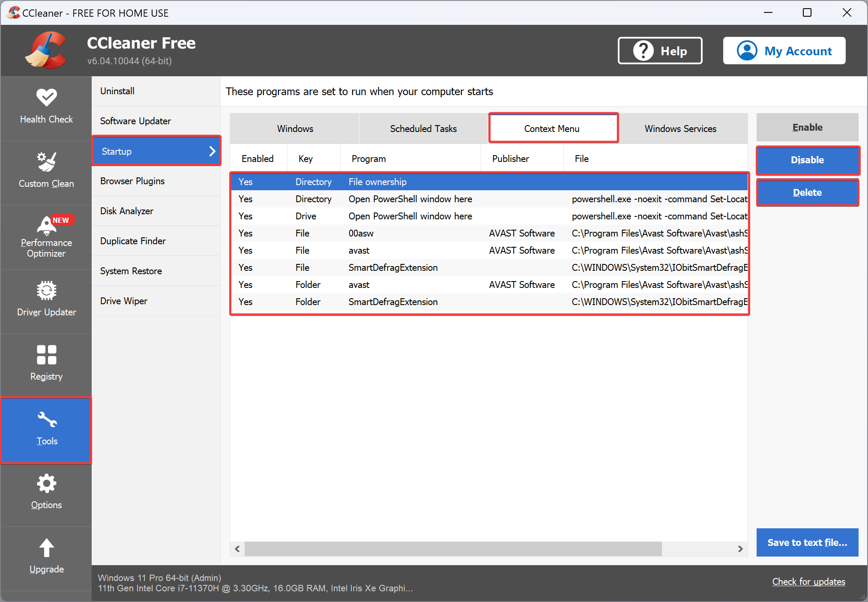The height and width of the screenshot is (602, 868).
Task: Select the Tools wrench icon
Action: (46, 419)
